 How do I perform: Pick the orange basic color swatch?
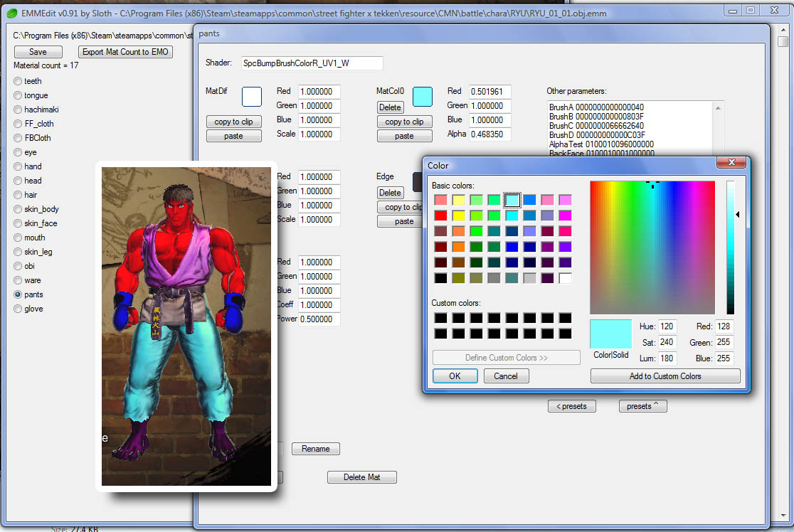[x=458, y=247]
